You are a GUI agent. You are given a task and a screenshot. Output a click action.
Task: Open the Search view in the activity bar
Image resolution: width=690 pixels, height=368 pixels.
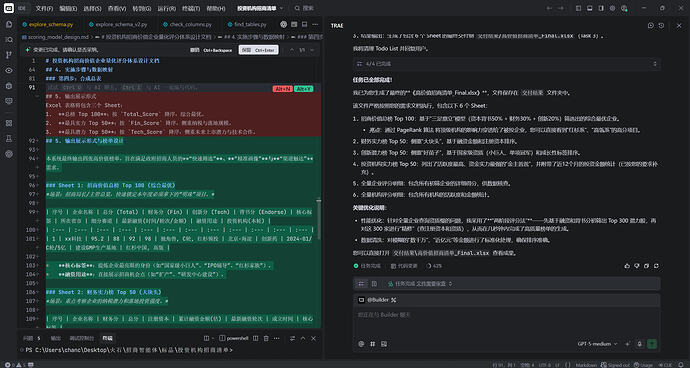pyautogui.click(x=9, y=40)
